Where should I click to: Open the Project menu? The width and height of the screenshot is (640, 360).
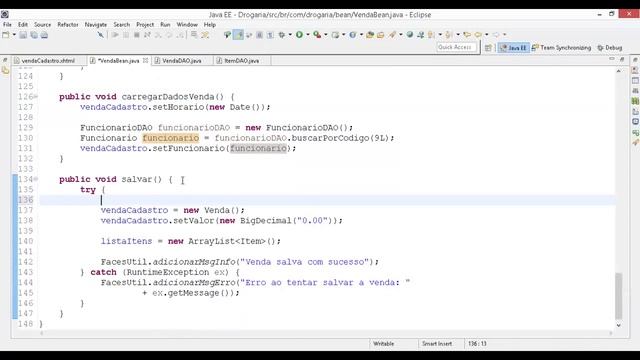(145, 24)
